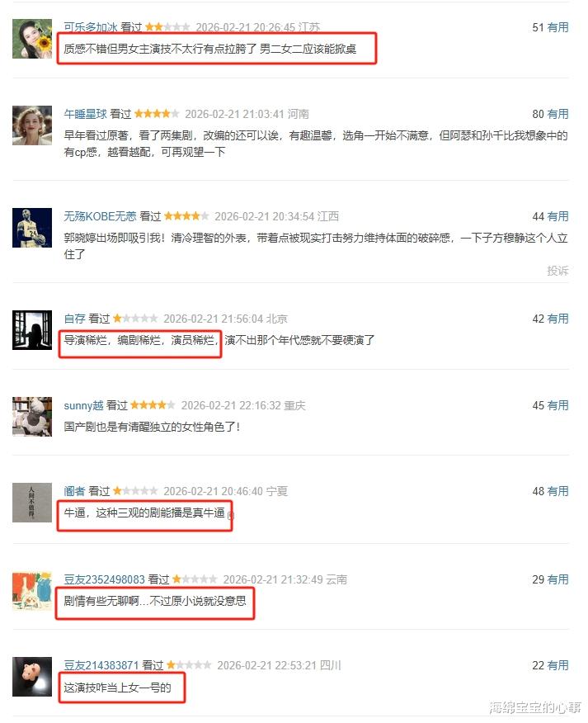The height and width of the screenshot is (723, 588).
Task: Click 有用 beside 44 on KOBE review
Action: 557,216
